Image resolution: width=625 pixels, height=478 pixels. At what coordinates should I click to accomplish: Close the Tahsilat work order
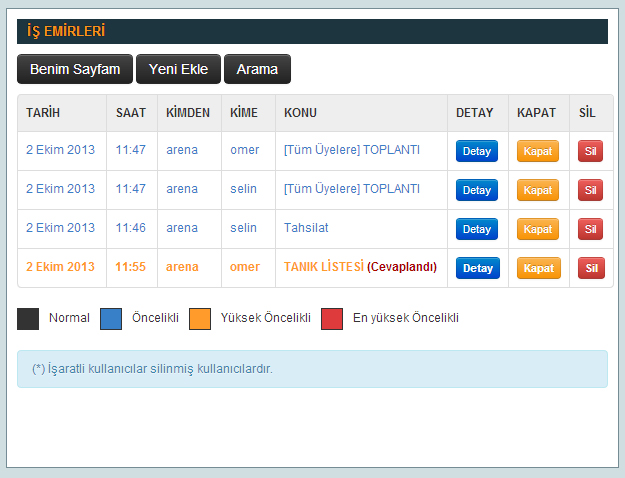point(538,229)
